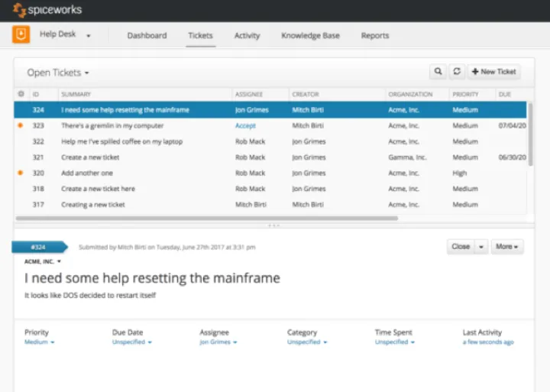This screenshot has height=392, width=550.
Task: Open the Knowledge Base tab
Action: tap(310, 36)
